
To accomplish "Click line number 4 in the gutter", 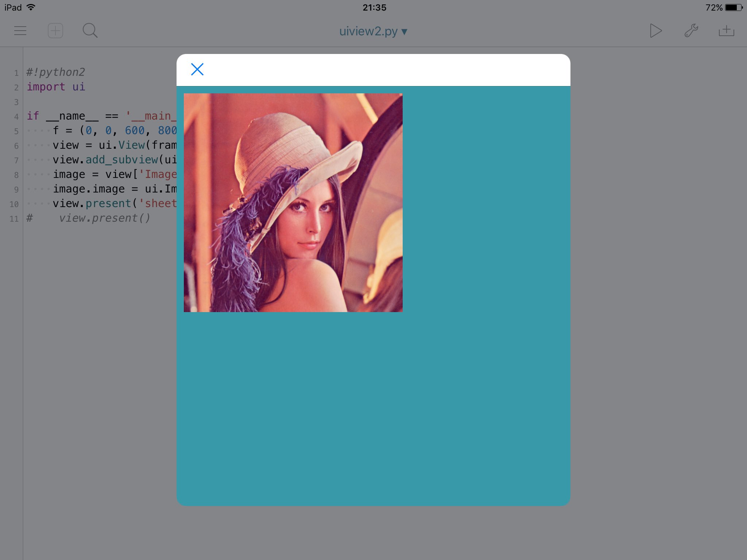I will point(16,117).
